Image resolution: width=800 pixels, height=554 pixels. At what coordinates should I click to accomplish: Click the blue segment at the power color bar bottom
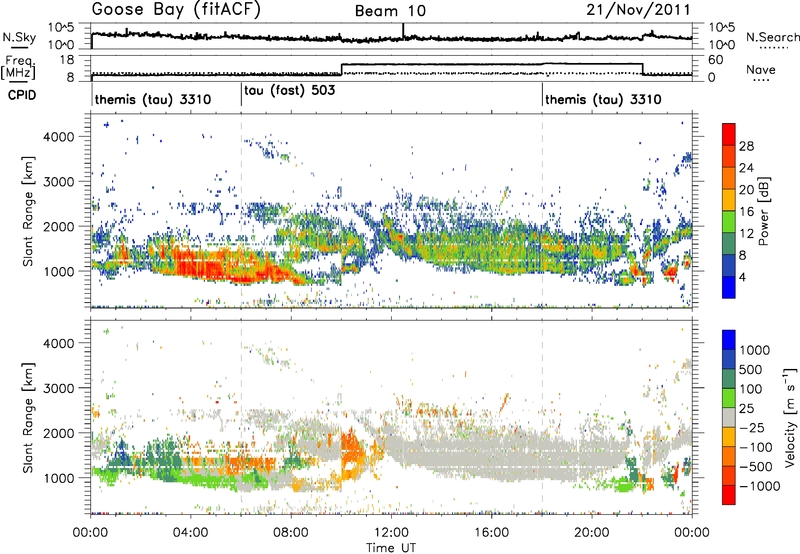729,287
